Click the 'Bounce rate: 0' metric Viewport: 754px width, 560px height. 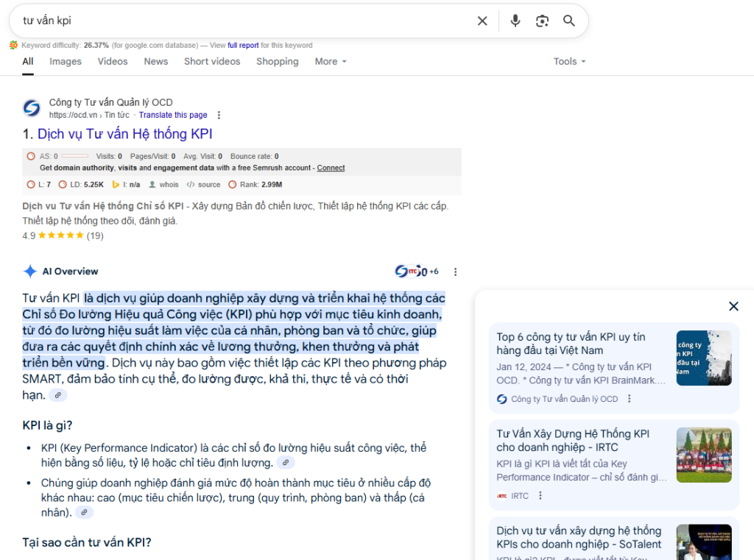[254, 156]
